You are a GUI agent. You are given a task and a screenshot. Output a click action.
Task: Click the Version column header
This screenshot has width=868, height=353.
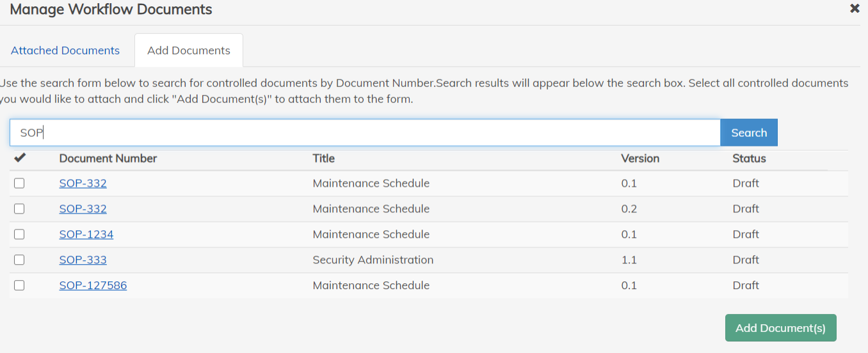coord(640,159)
